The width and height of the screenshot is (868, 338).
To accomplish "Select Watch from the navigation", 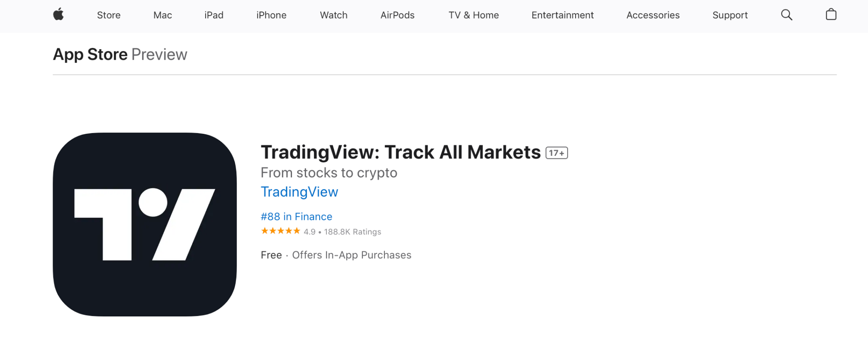I will tap(333, 15).
